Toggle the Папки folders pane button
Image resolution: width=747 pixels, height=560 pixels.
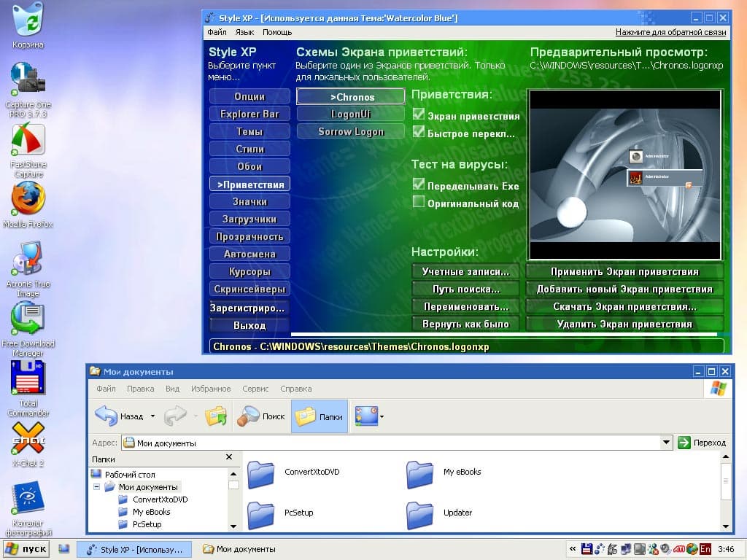[320, 416]
